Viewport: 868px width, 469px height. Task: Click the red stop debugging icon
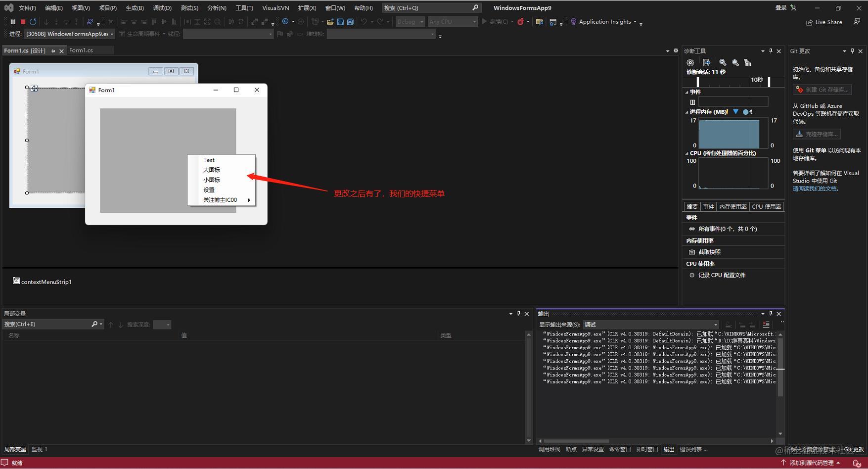click(x=23, y=22)
